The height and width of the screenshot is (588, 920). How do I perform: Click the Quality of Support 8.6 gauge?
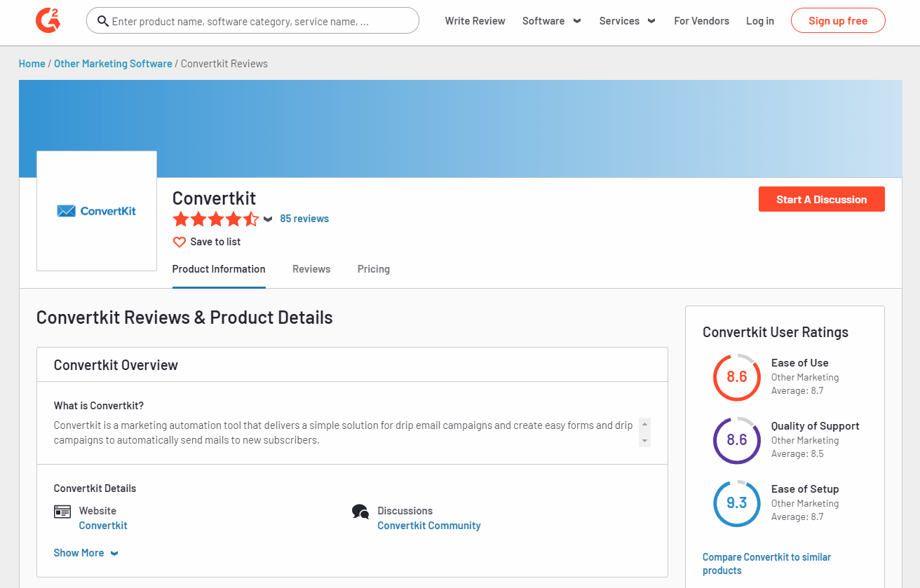click(737, 440)
